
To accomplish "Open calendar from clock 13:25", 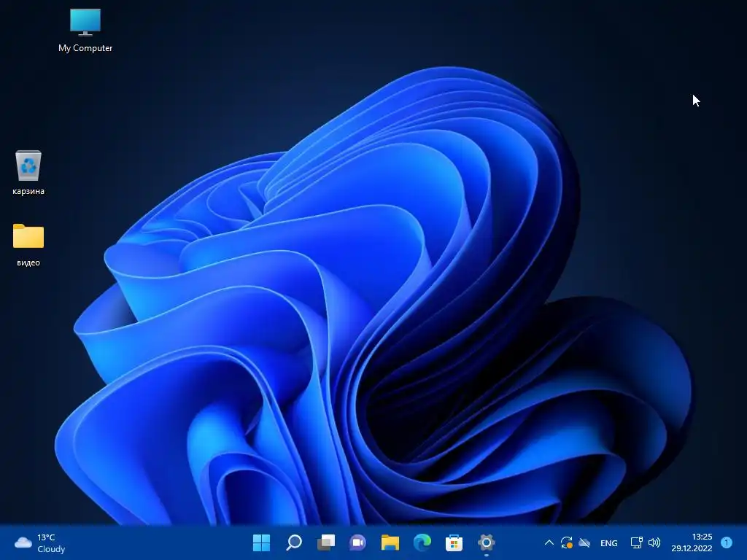I will click(692, 542).
